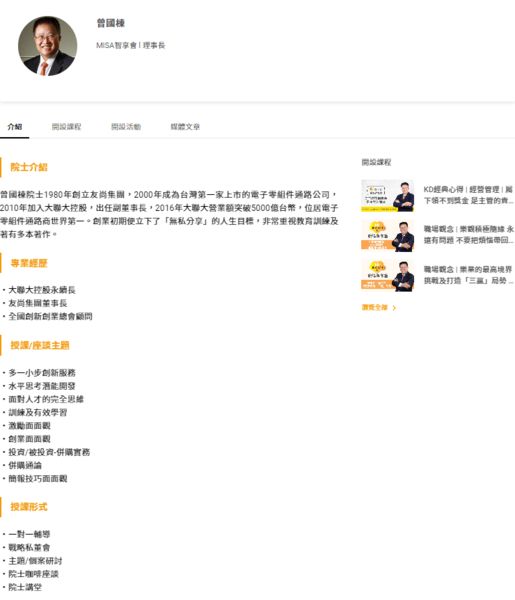Click 職場觀念 樂觀積極態度 course title

tap(468, 235)
